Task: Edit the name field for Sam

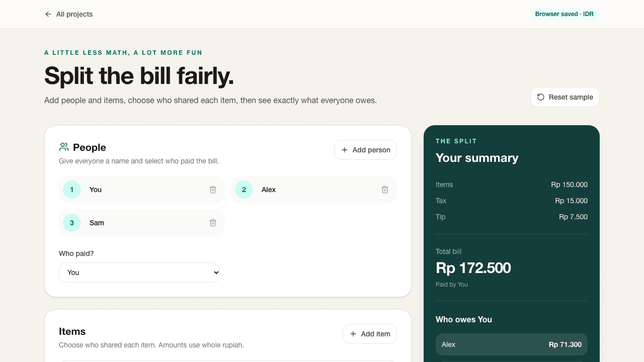Action: [x=144, y=223]
